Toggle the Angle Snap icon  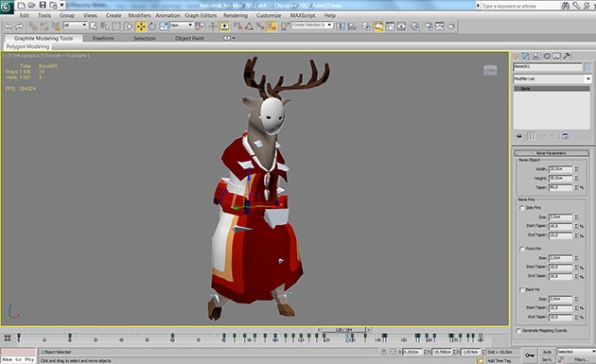pyautogui.click(x=249, y=26)
